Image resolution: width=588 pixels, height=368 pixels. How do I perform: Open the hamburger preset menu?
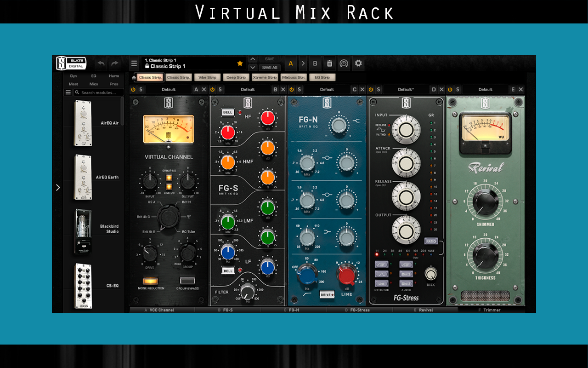pos(134,63)
